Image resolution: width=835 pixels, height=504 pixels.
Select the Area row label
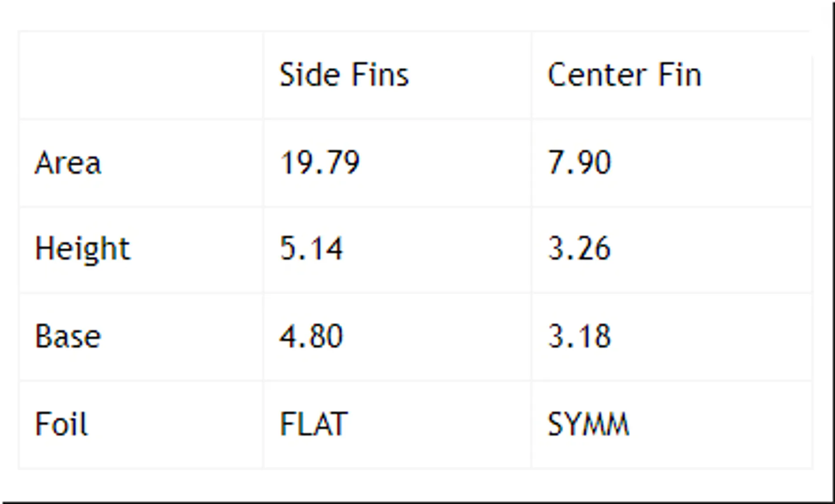(68, 163)
